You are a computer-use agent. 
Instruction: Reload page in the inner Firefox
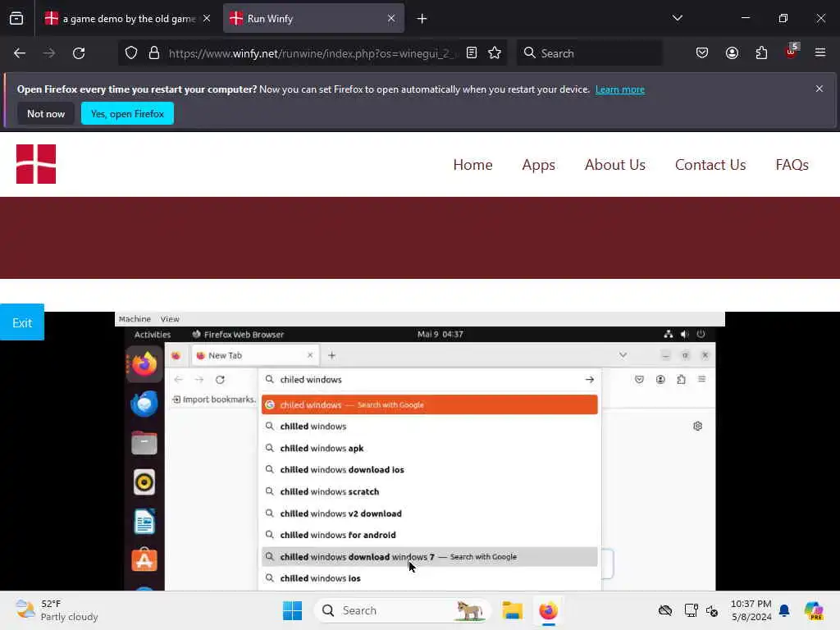pos(220,379)
